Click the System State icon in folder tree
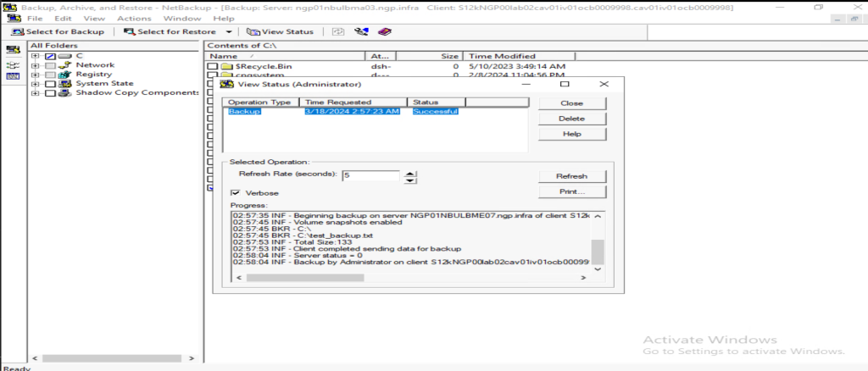The height and width of the screenshot is (371, 868). 65,84
